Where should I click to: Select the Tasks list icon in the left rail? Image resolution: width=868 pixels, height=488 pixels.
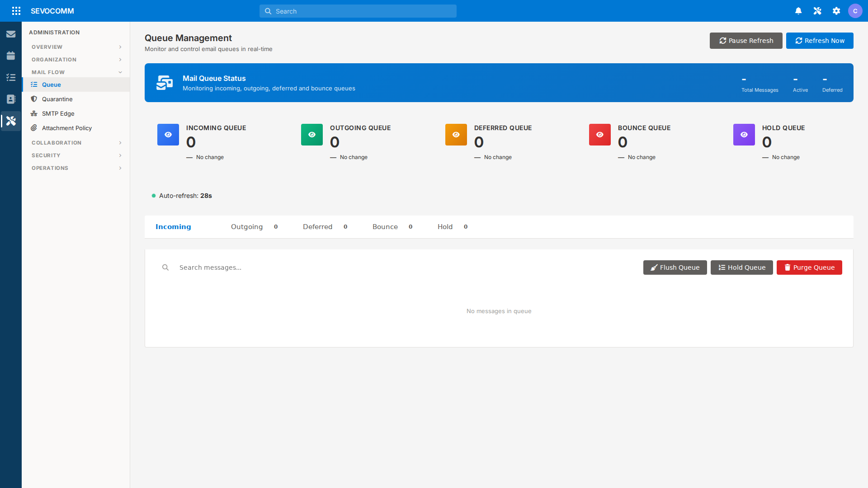[11, 77]
